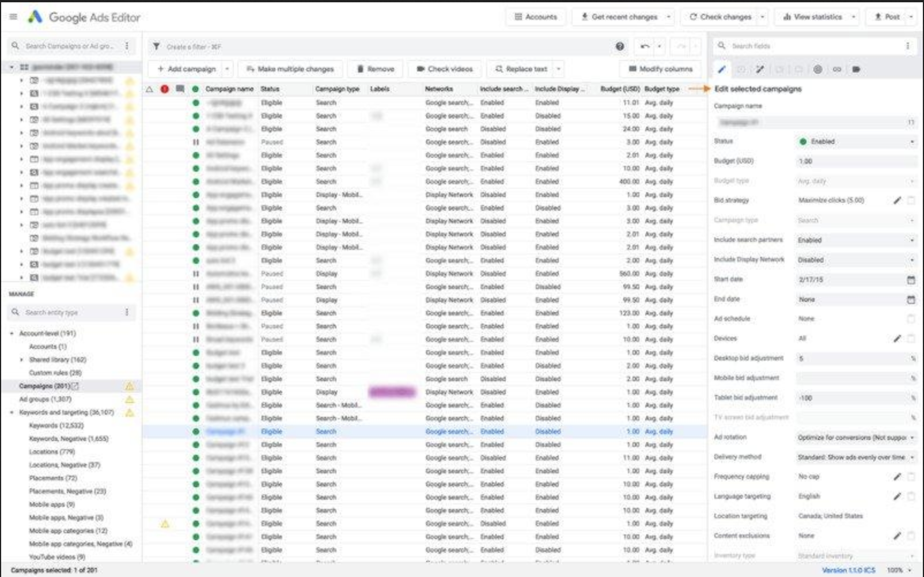
Task: Select the link chain tab in edit panel
Action: pos(837,69)
